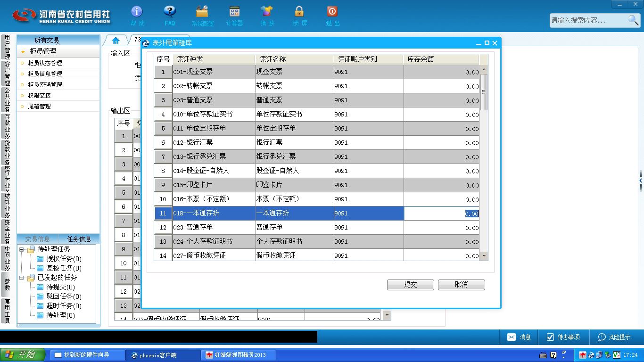This screenshot has width=644, height=362.
Task: Select row 016-本票（不定额）
Action: 316,199
